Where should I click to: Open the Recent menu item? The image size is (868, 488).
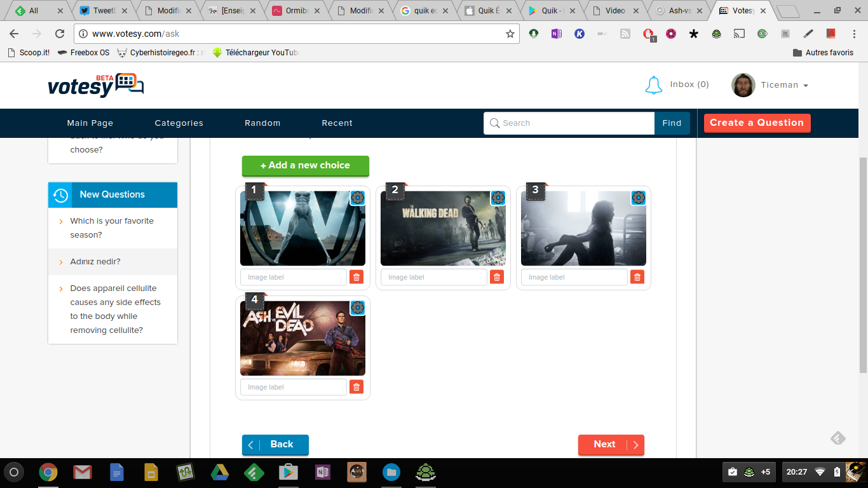(x=337, y=123)
